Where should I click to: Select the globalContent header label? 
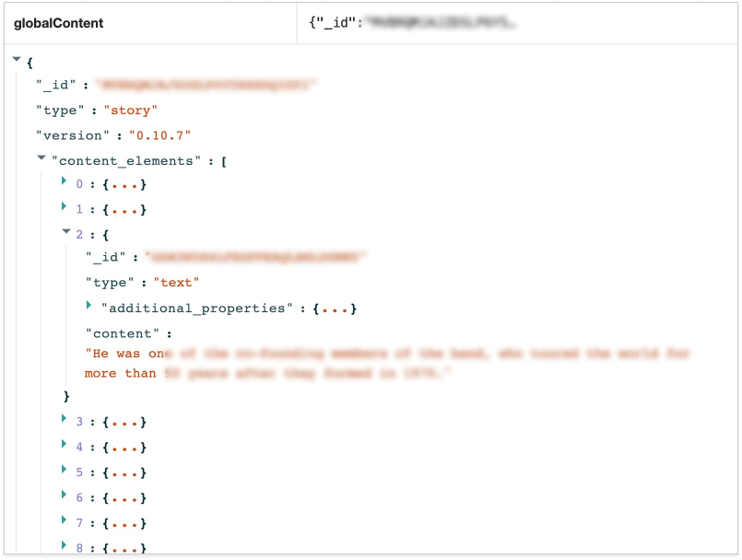click(59, 23)
